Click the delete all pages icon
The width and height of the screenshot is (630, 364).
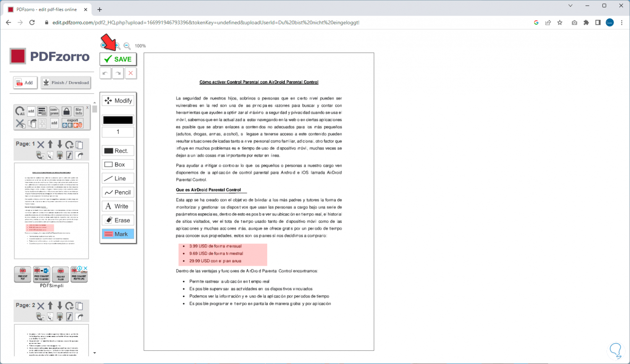20,123
